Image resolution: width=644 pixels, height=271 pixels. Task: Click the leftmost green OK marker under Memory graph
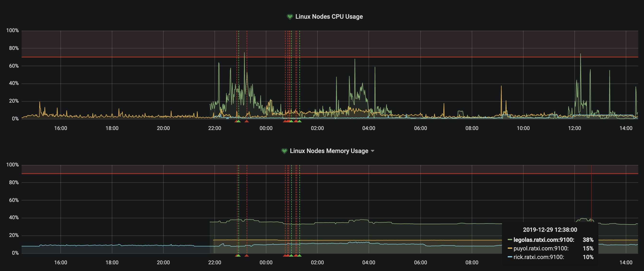pyautogui.click(x=239, y=255)
